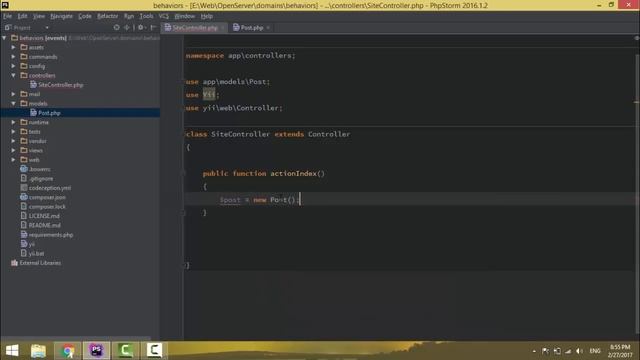
Task: Open the Navigate menu
Action: (x=61, y=16)
